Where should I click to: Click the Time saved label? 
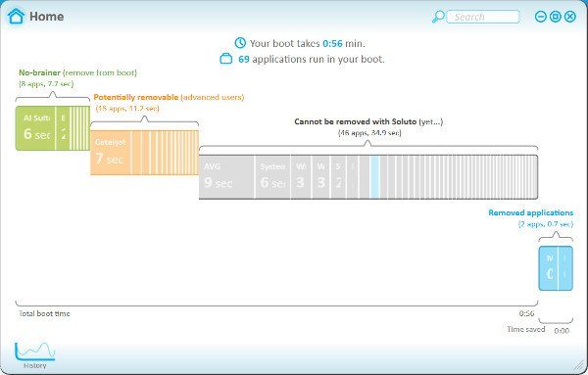(x=525, y=329)
